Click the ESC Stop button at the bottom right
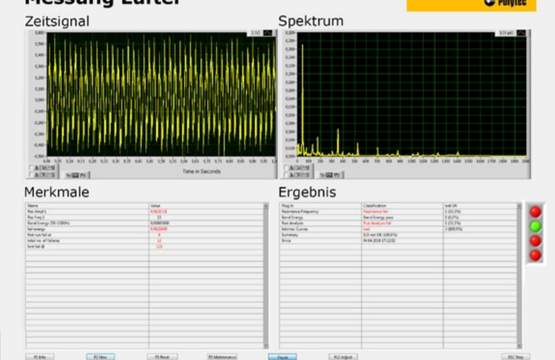Viewport: 555px width, 360px height. (516, 357)
